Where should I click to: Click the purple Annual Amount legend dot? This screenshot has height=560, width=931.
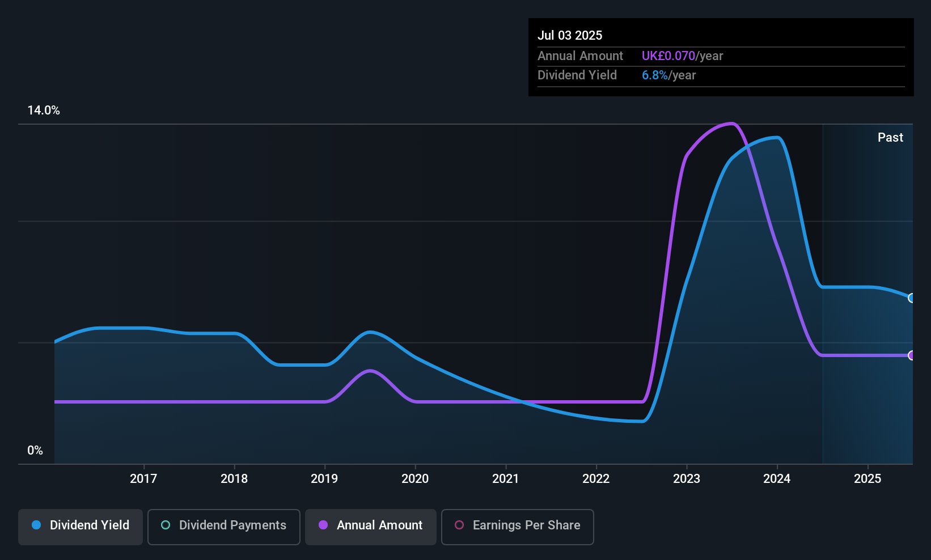click(323, 525)
